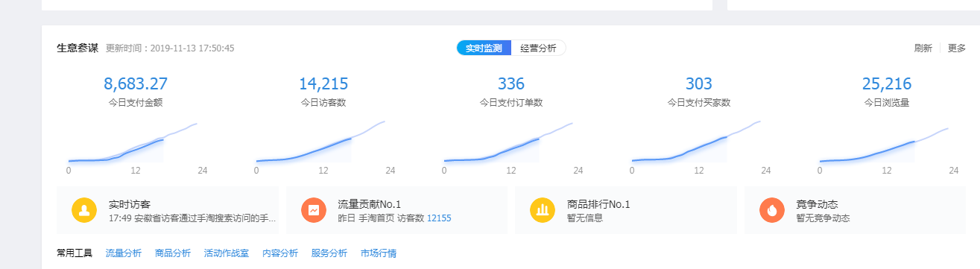
Task: Click the 商品排行No.1 card title
Action: pos(598,203)
